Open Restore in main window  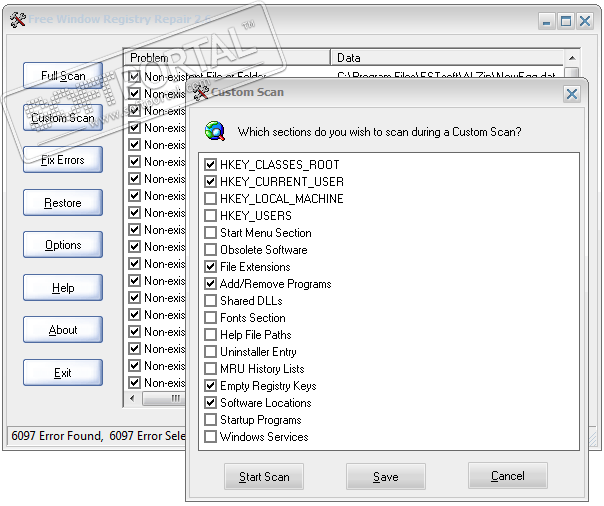[x=63, y=203]
